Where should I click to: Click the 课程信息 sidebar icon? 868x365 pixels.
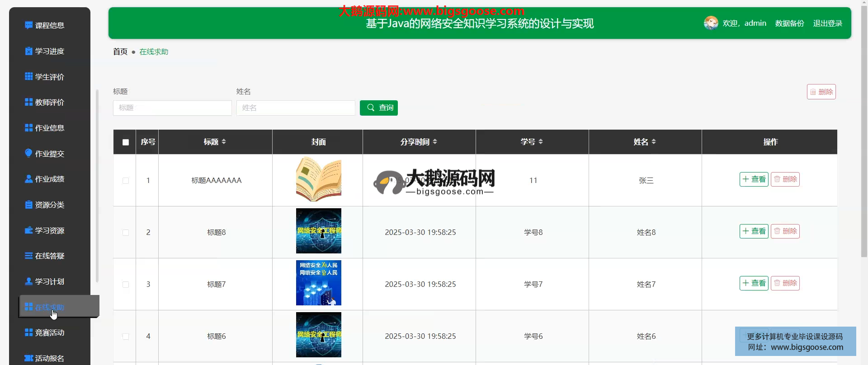[28, 25]
